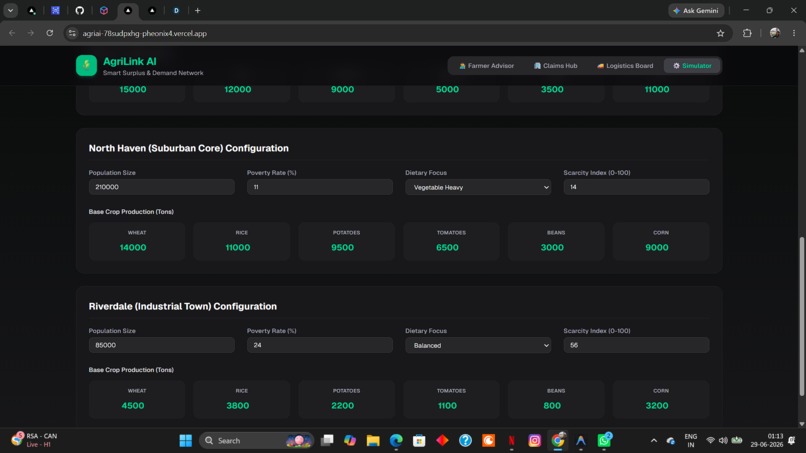Switch to the cube-icon browser tab
The width and height of the screenshot is (806, 453).
click(104, 10)
